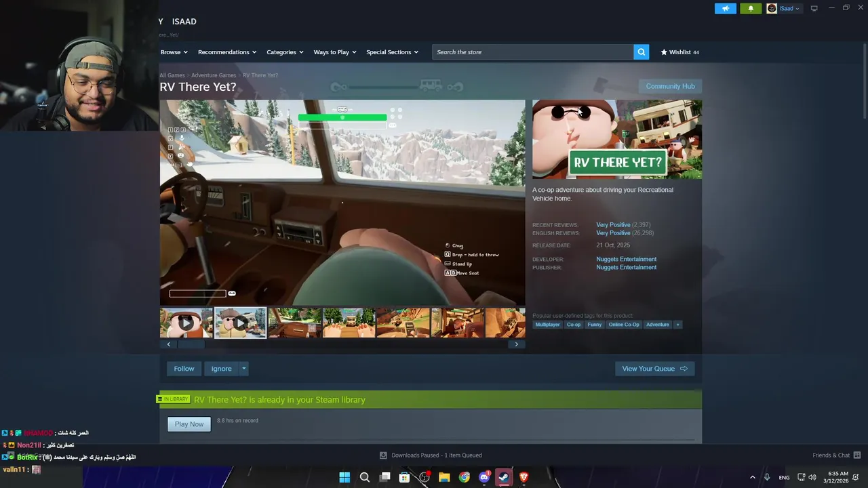Play the first trailer thumbnail
Image resolution: width=868 pixels, height=488 pixels.
[x=186, y=323]
